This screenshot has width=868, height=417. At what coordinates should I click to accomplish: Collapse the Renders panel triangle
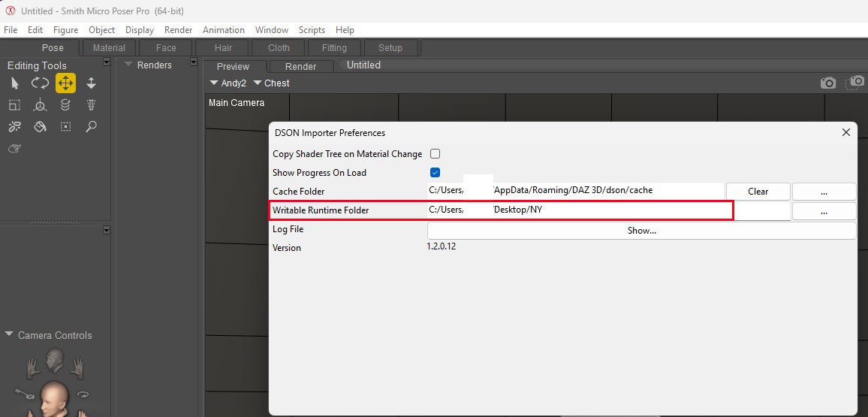click(128, 65)
